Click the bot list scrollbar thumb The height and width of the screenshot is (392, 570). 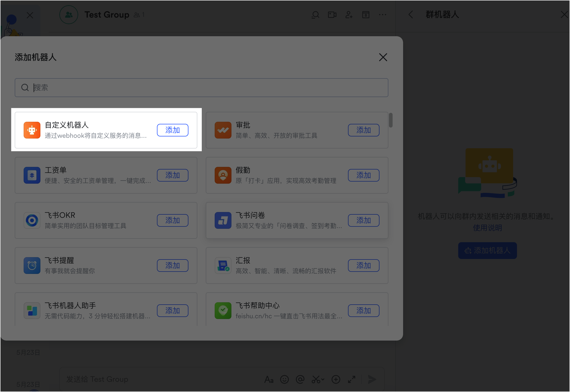[x=391, y=120]
